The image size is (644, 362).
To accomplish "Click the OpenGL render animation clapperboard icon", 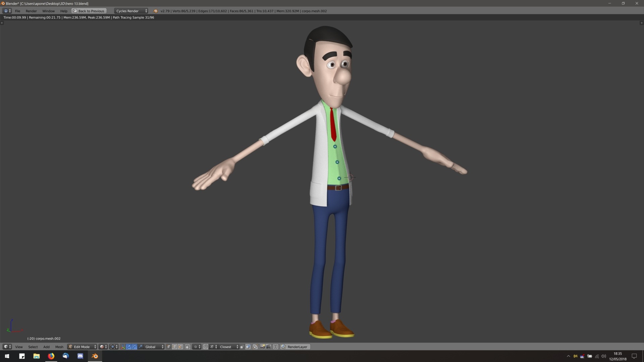I will 268,347.
